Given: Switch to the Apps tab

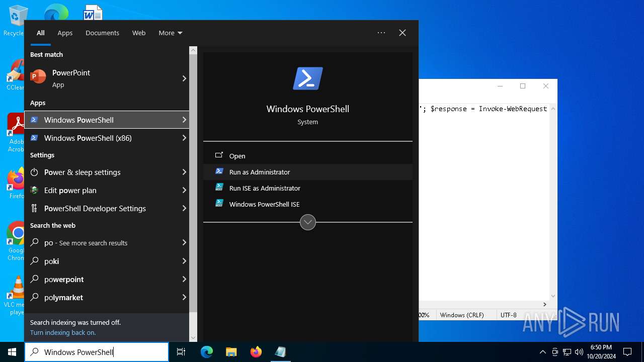Looking at the screenshot, I should pos(65,33).
